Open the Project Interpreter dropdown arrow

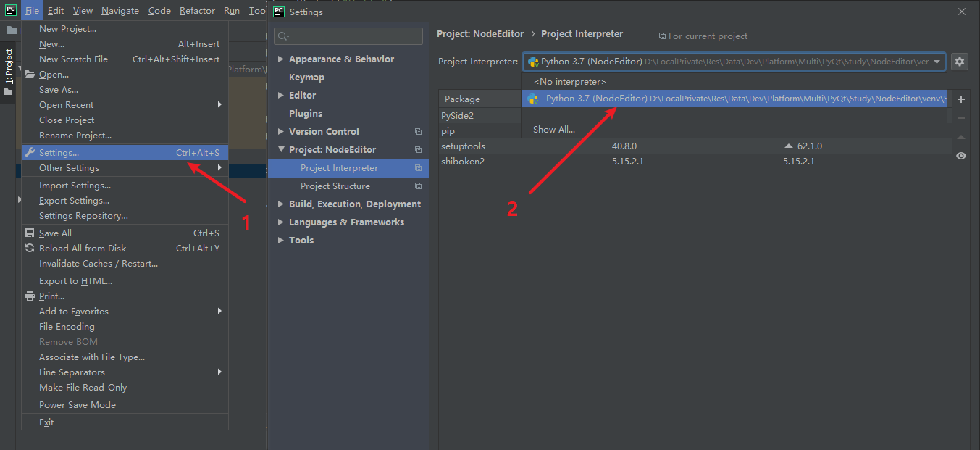[x=937, y=62]
